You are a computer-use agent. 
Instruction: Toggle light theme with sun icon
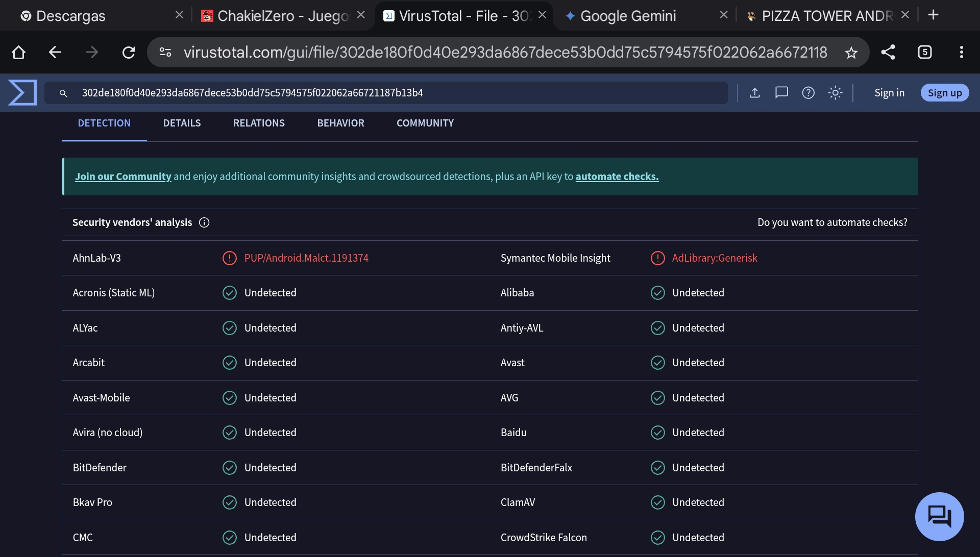pyautogui.click(x=835, y=93)
